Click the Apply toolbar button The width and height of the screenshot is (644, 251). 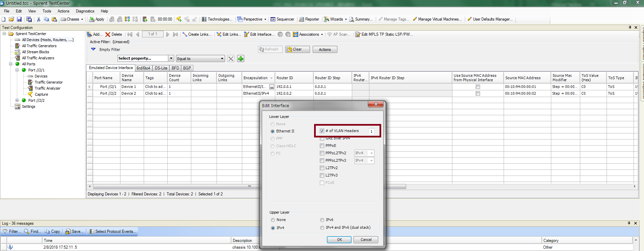coord(96,19)
